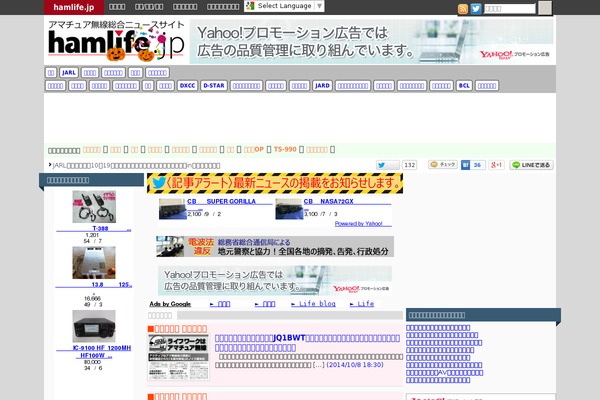
Task: Select the D-STAR category tag
Action: (214, 86)
